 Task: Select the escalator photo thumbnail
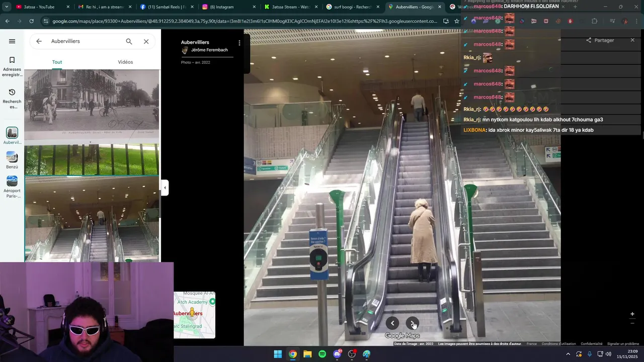click(x=92, y=219)
